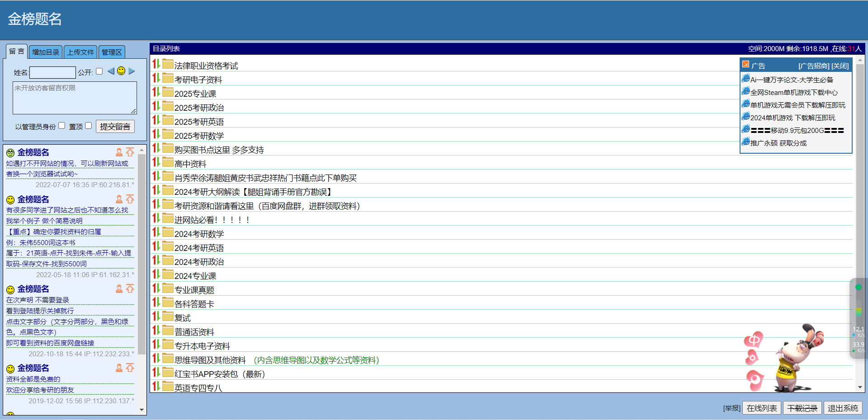Click the next emoticon right arrow
Viewport: 868px width, 420px height.
point(132,71)
